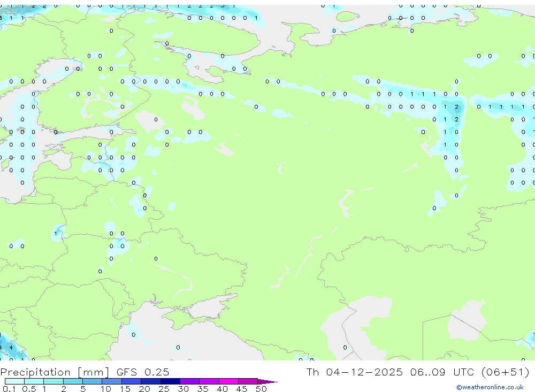Click the 'GFS 0.25' model label

pos(143,372)
